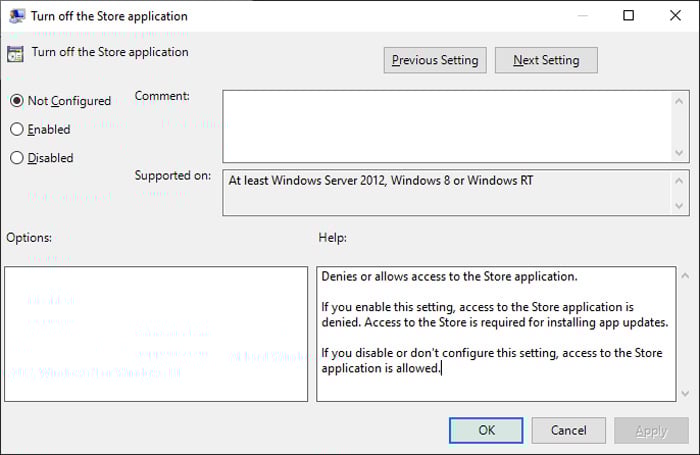
Task: Click the Help description text area
Action: point(495,334)
